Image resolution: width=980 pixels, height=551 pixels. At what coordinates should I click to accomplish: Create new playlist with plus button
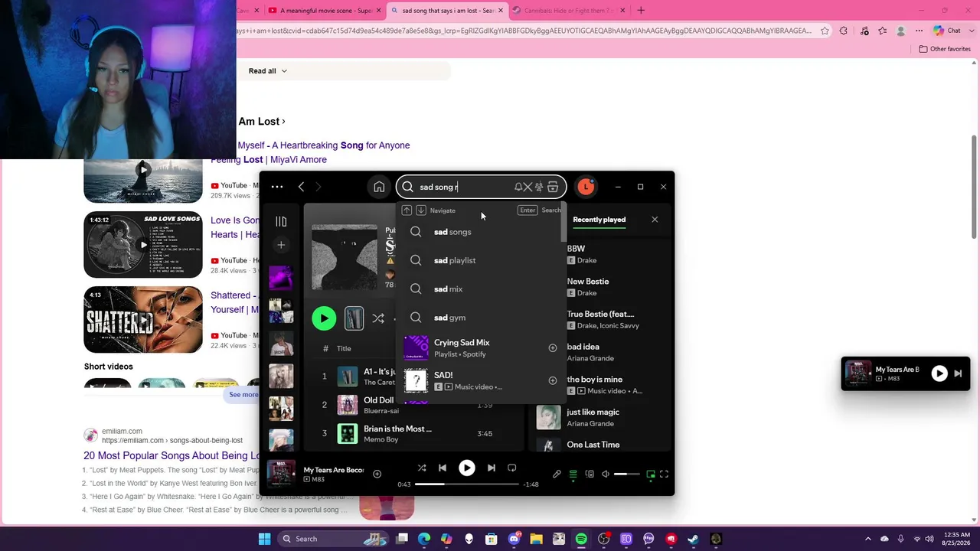pos(281,245)
